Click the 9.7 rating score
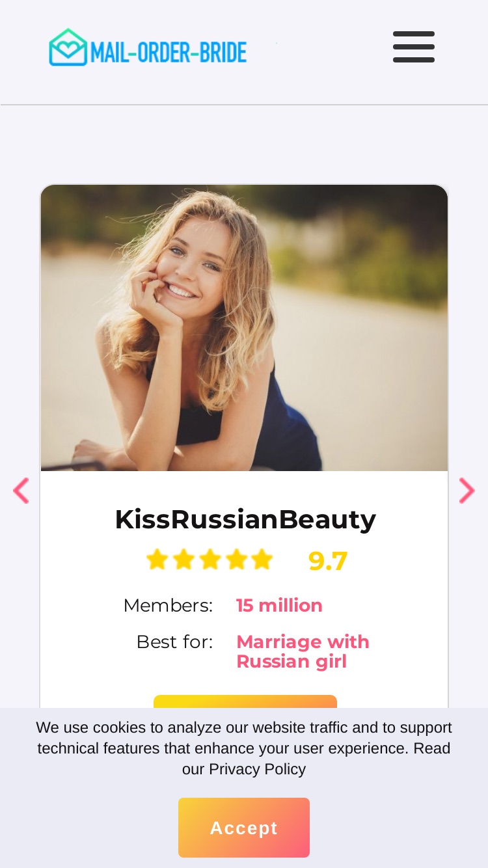Screen dimensions: 488x868 point(328,561)
